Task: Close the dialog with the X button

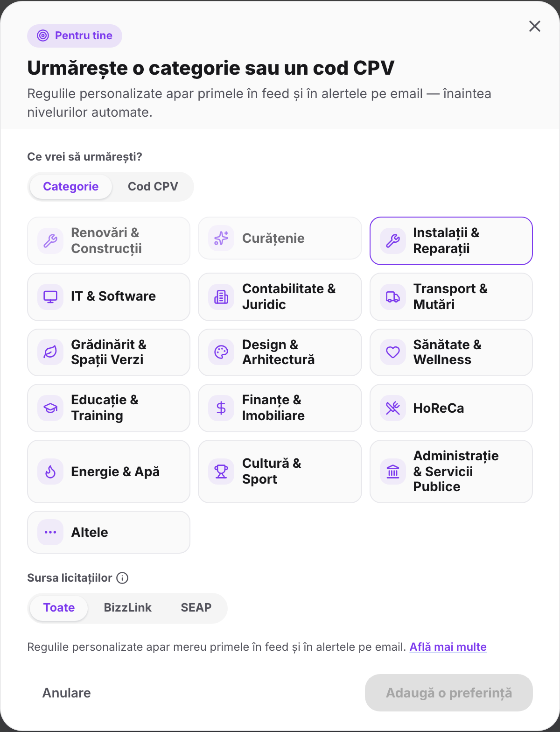Action: [535, 26]
